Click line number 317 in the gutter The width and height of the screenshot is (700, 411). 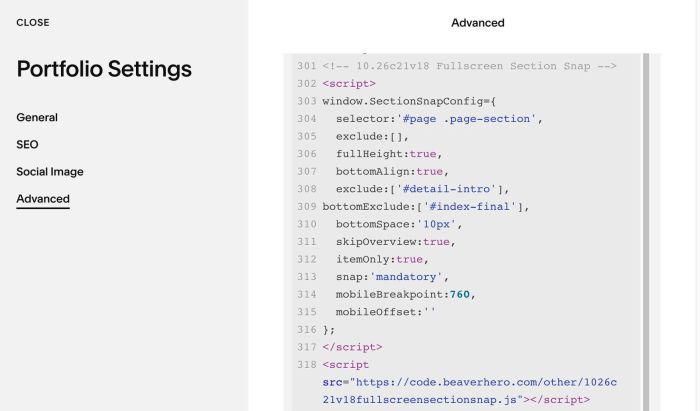307,347
